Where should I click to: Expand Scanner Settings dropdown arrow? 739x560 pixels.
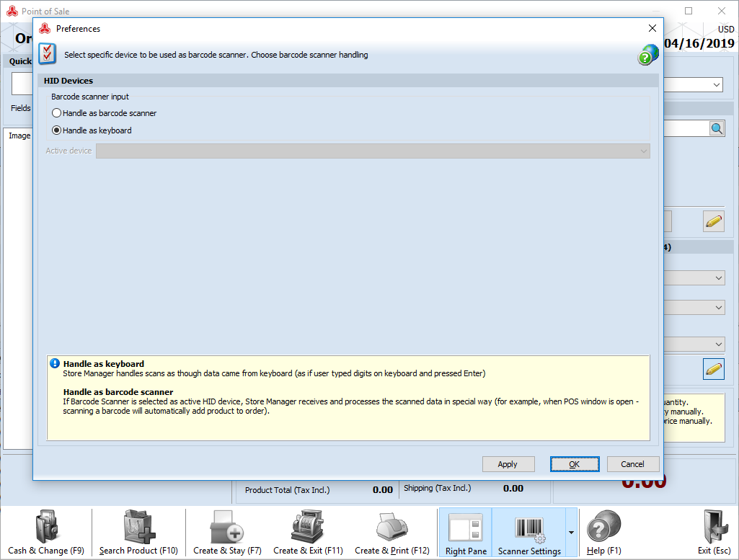pyautogui.click(x=571, y=533)
